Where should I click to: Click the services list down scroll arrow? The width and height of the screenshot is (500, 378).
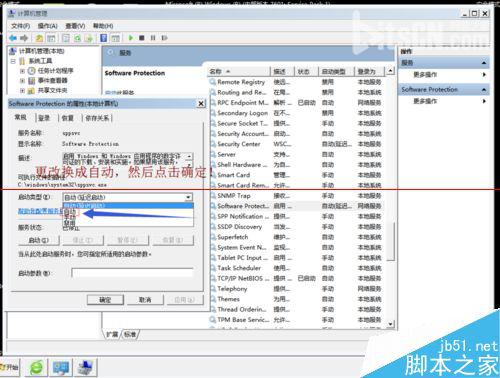coord(390,324)
